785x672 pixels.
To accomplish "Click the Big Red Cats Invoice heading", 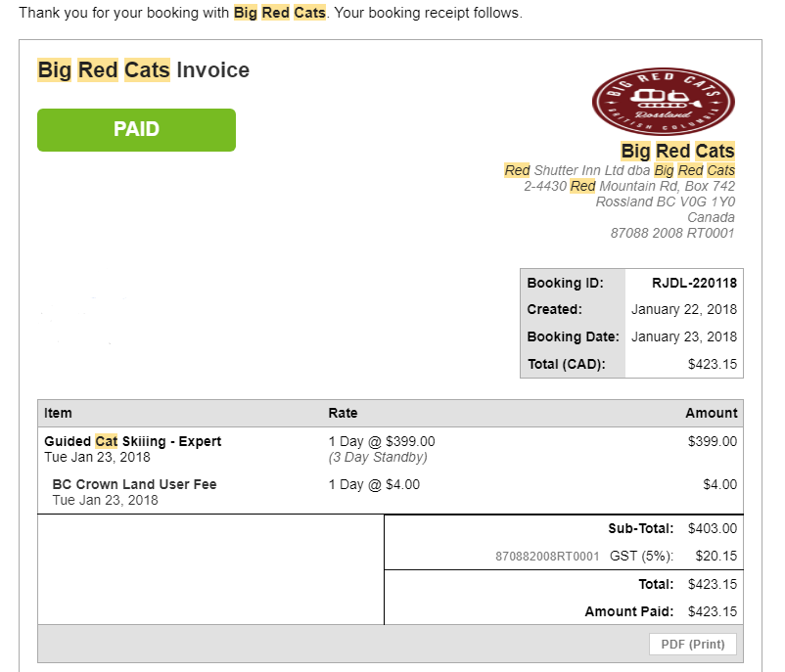I will [x=143, y=70].
